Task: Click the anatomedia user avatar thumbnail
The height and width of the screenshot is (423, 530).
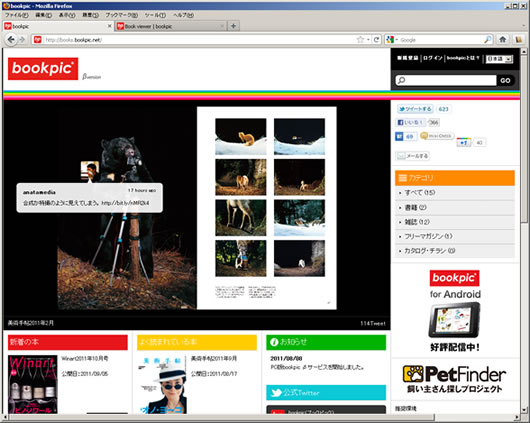Action: [90, 171]
